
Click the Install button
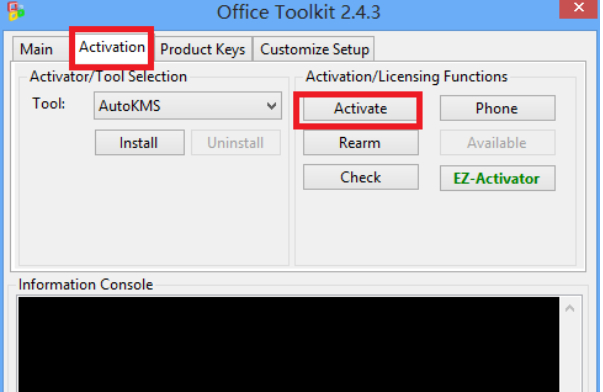tap(140, 143)
